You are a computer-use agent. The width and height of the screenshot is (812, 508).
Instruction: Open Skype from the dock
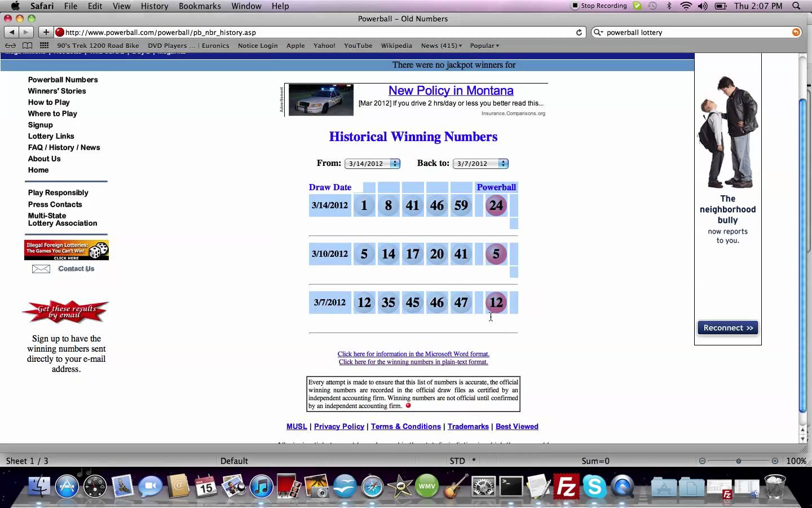(x=594, y=486)
